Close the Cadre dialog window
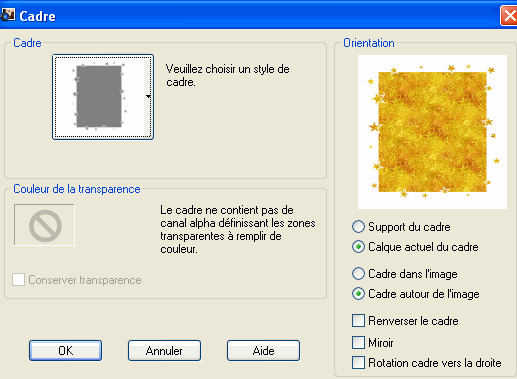Image resolution: width=517 pixels, height=379 pixels. point(509,16)
